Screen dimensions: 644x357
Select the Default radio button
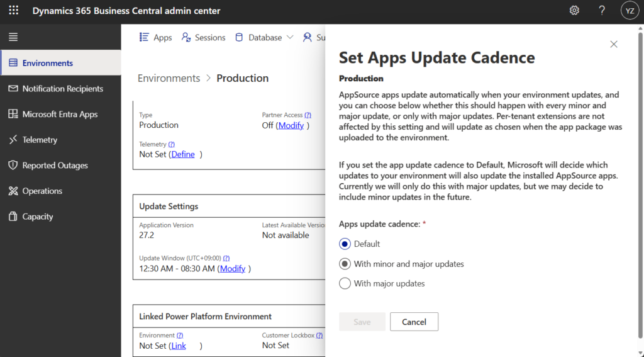[x=345, y=244]
